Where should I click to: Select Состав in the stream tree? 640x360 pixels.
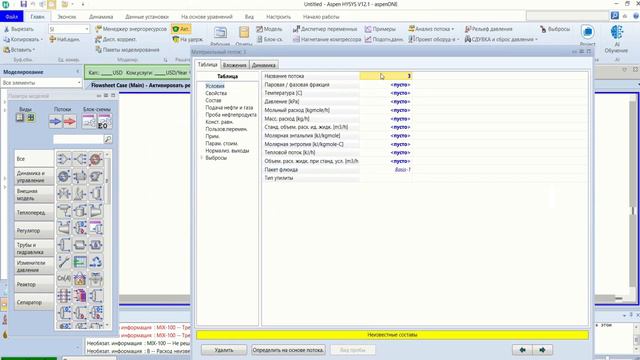click(x=213, y=100)
